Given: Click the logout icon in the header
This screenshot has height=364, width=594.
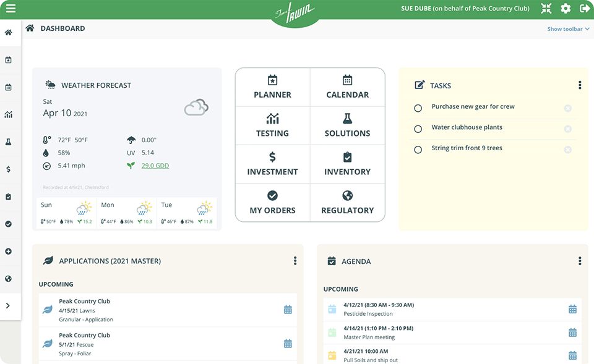Looking at the screenshot, I should click(x=585, y=8).
